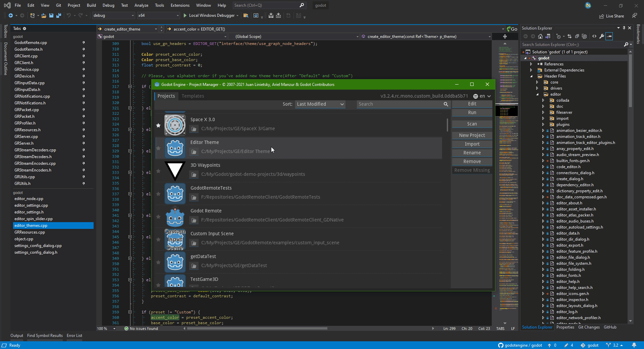Viewport: 644px width, 349px height.
Task: Open the Git menu
Action: (x=58, y=5)
